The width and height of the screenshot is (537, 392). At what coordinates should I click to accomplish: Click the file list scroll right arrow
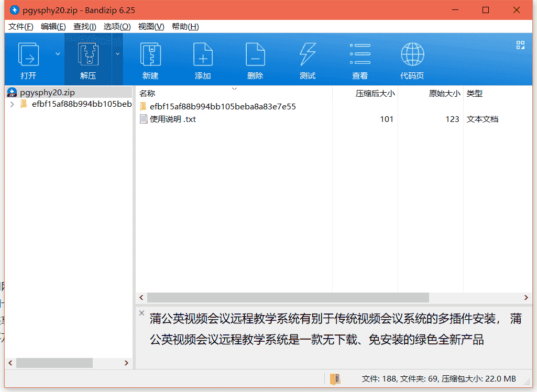[x=526, y=298]
